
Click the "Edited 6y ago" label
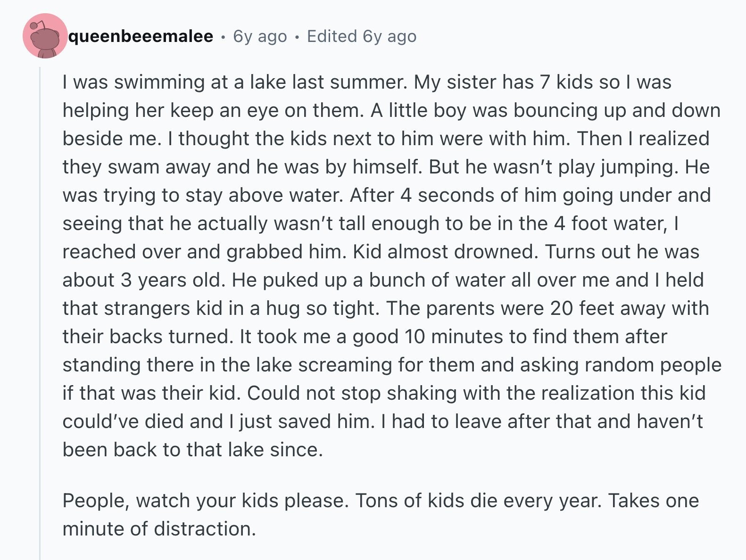pyautogui.click(x=362, y=36)
